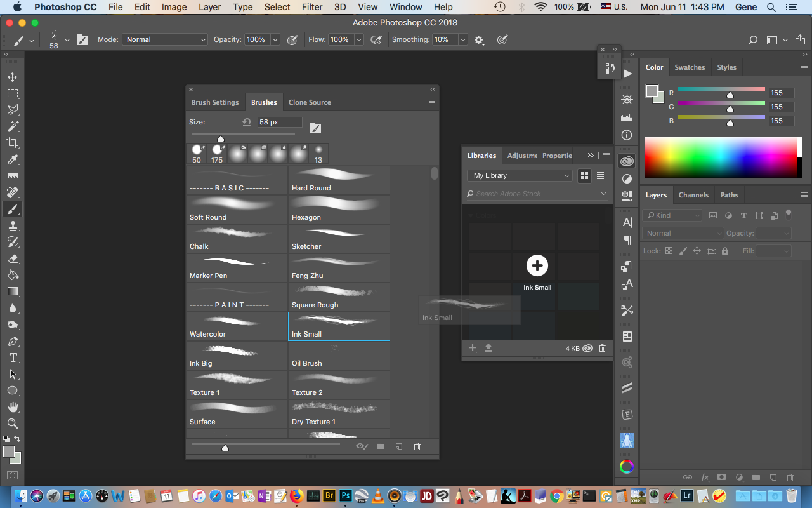The image size is (812, 508).
Task: Toggle pressure for size button
Action: (502, 39)
